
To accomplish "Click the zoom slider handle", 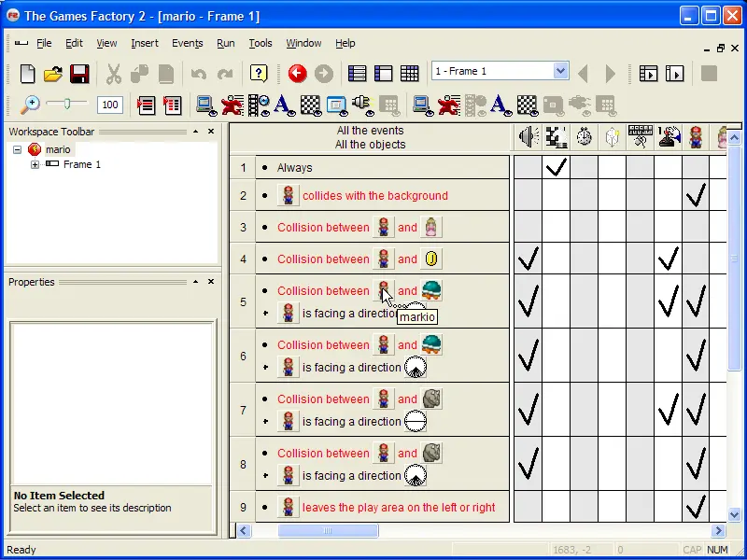I will click(67, 104).
